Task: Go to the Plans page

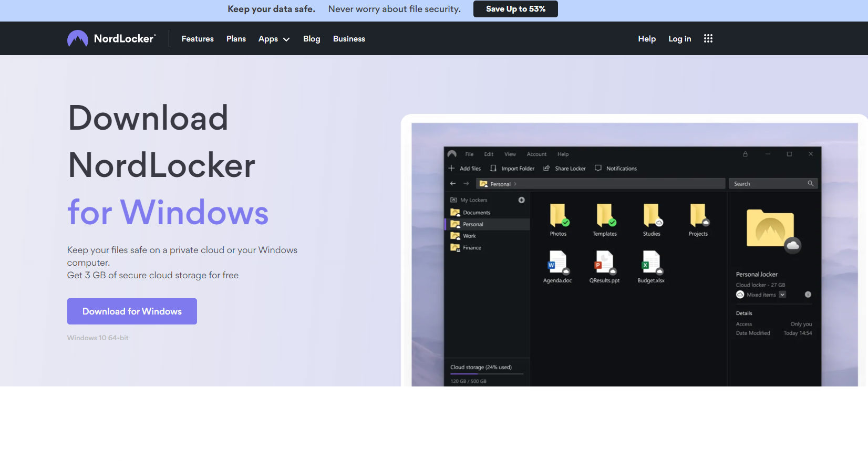Action: tap(236, 39)
